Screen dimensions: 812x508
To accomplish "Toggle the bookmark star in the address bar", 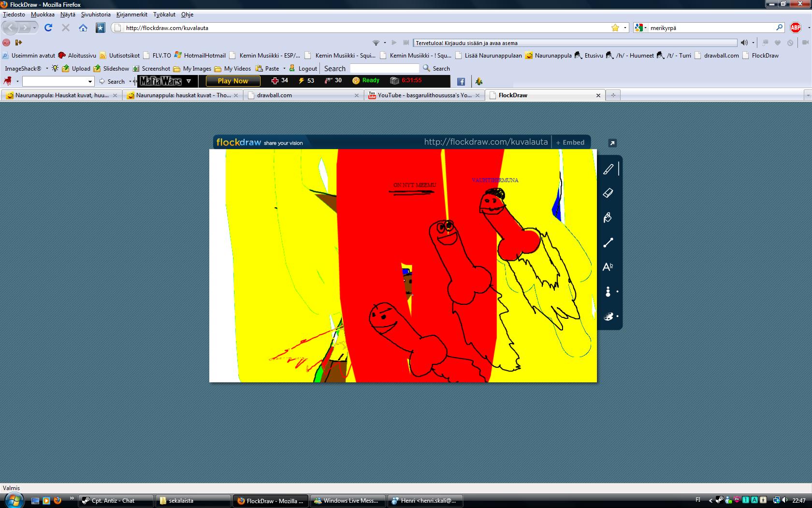I will pyautogui.click(x=615, y=28).
